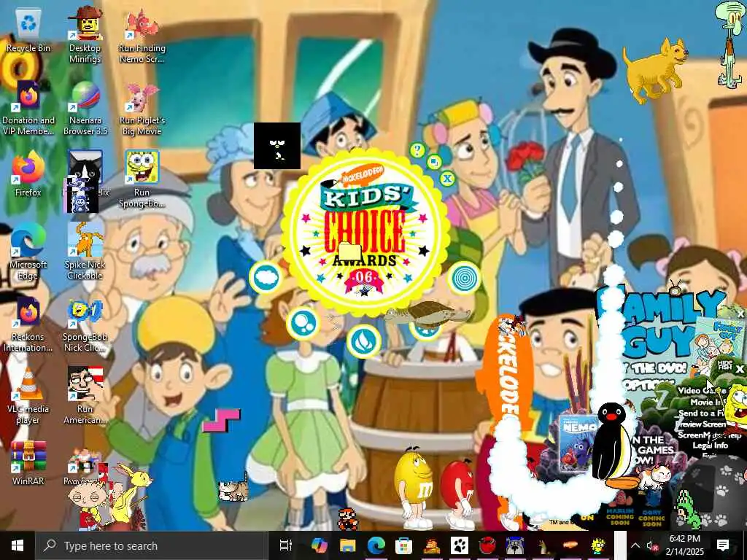Select the Run Finding Nemo Scr... shortcut
The height and width of the screenshot is (560, 747).
tap(142, 35)
